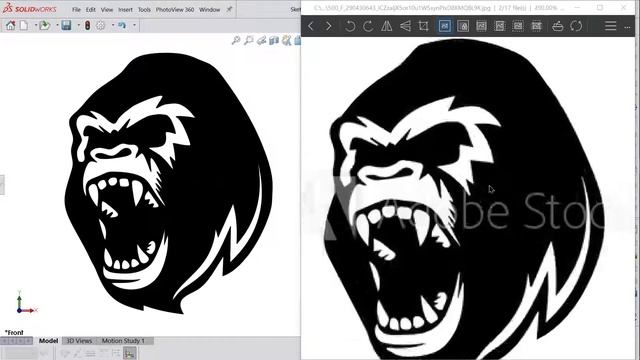Image resolution: width=640 pixels, height=360 pixels.
Task: Click the highlighted fit mode icon
Action: click(444, 26)
